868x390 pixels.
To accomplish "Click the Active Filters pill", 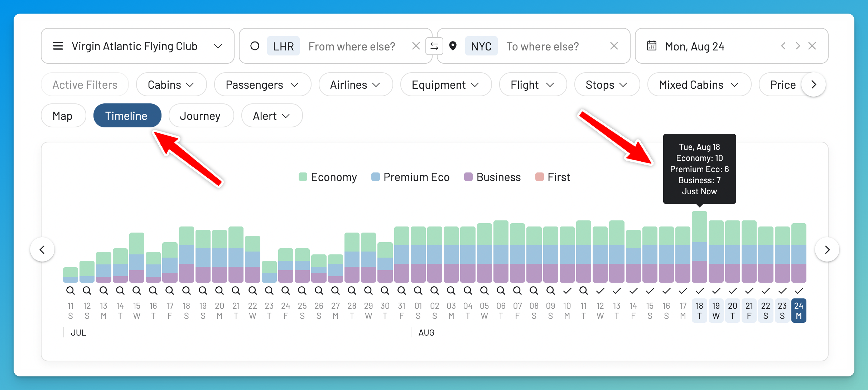I will tap(85, 84).
